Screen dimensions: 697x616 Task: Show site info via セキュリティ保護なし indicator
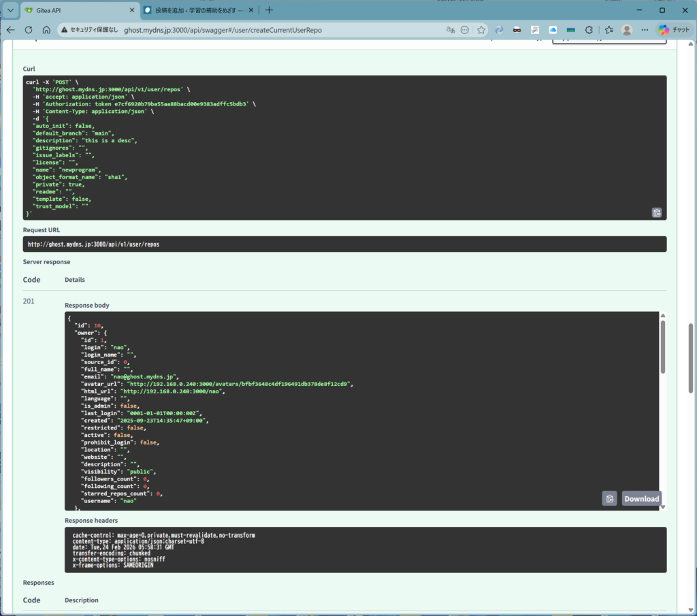(88, 30)
